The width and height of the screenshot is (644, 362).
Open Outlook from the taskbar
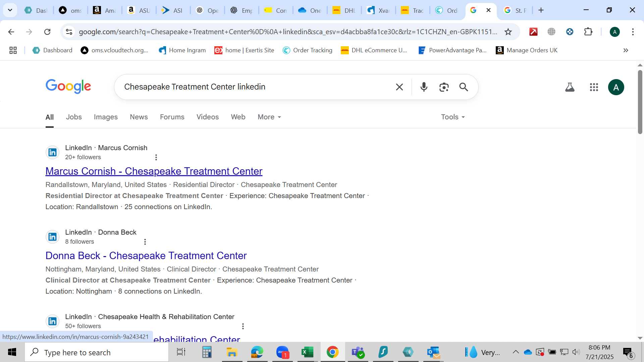434,352
